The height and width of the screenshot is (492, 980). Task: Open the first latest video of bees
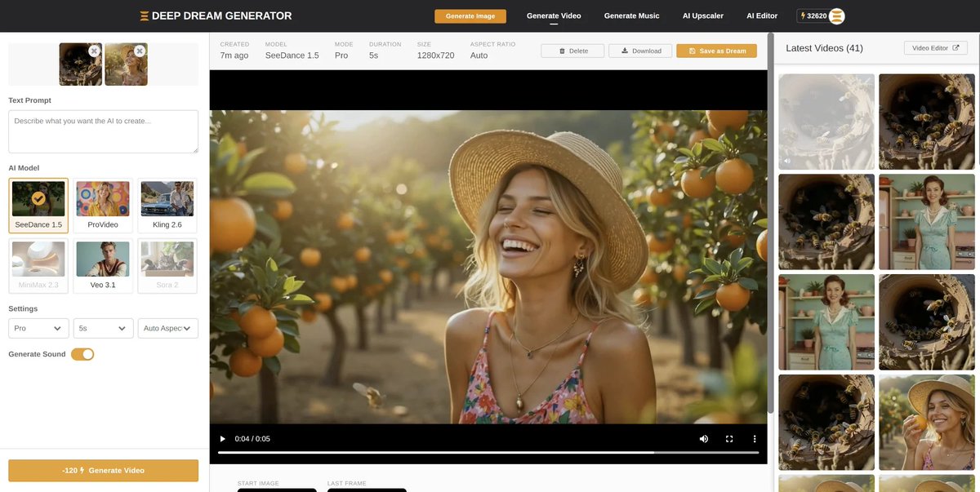(x=826, y=122)
